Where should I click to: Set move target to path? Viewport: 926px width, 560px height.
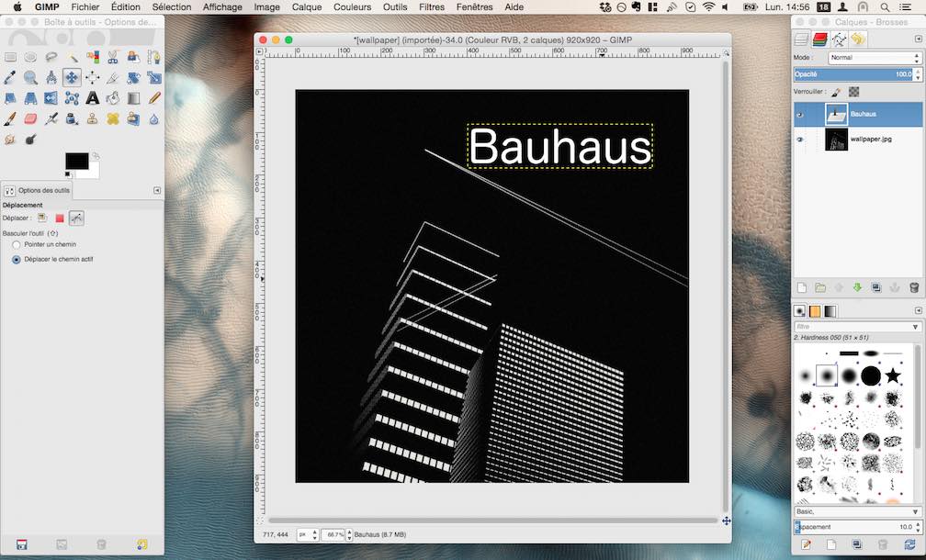point(76,218)
